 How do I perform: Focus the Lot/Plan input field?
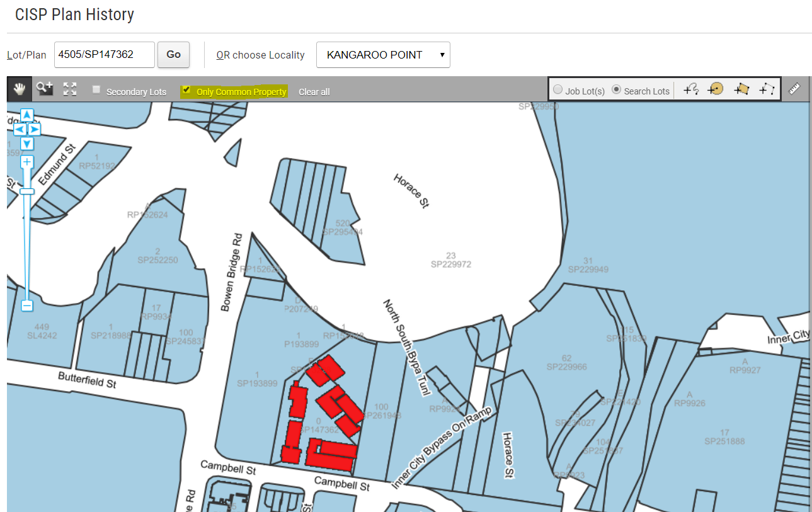pyautogui.click(x=105, y=55)
